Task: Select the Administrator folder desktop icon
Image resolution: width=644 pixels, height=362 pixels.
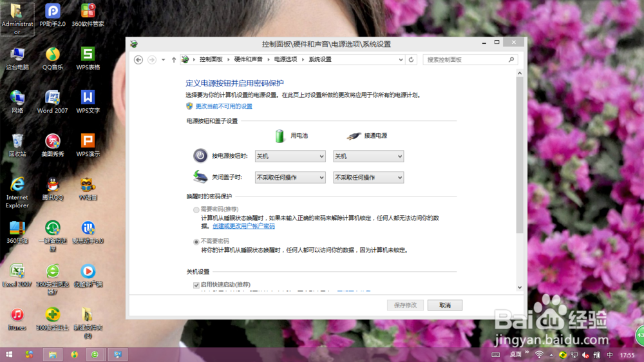Action: tap(17, 19)
